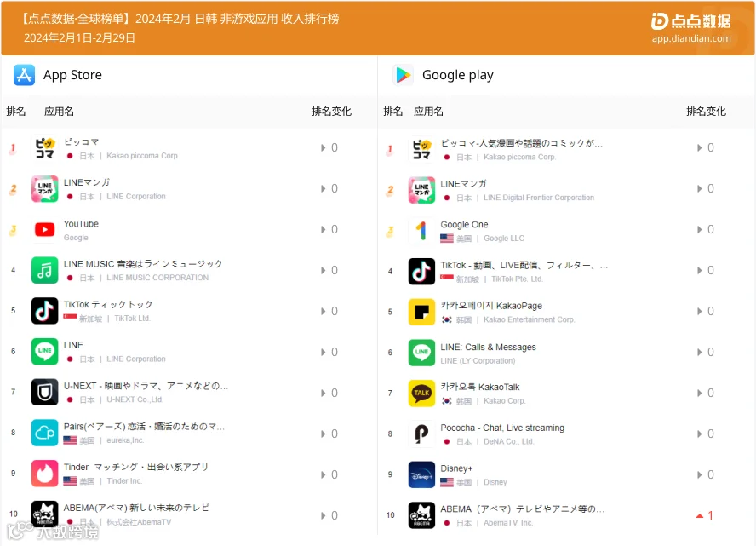Click the Google LLC developer text
The width and height of the screenshot is (756, 546).
(x=504, y=239)
